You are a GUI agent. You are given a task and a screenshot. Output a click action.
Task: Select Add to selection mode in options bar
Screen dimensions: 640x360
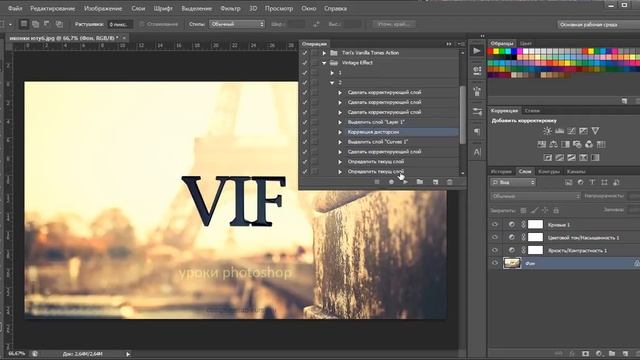point(36,24)
